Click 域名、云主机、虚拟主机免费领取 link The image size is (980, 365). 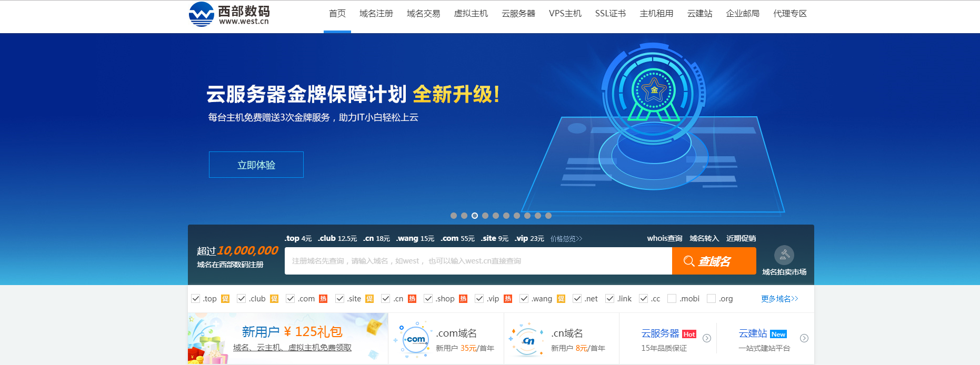[292, 348]
